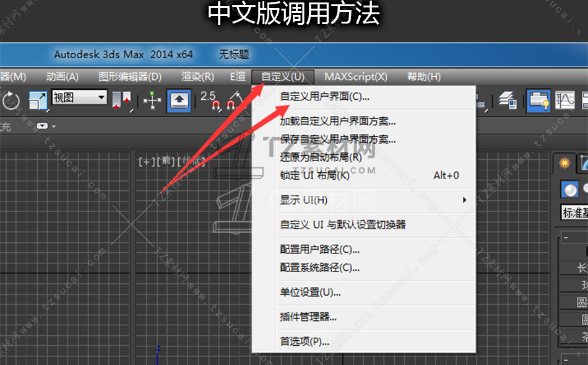Click the small gray arrow beside the dropdown button
This screenshot has height=365, width=588.
(x=54, y=126)
